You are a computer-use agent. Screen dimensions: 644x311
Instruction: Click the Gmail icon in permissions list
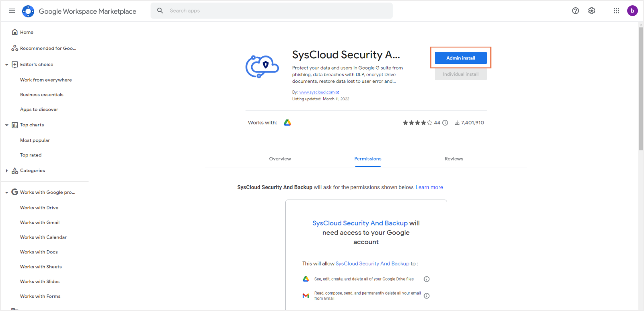pyautogui.click(x=306, y=296)
